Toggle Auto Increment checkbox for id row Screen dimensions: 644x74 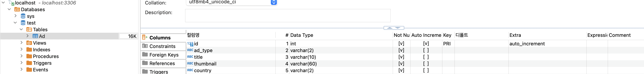click(426, 44)
